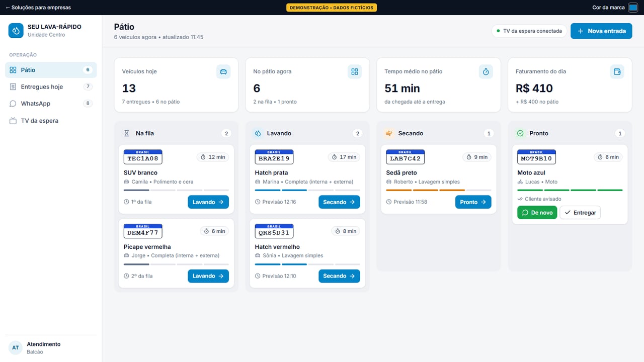This screenshot has height=362, width=644.
Task: Click TV da espera conectada status pill
Action: tap(529, 31)
